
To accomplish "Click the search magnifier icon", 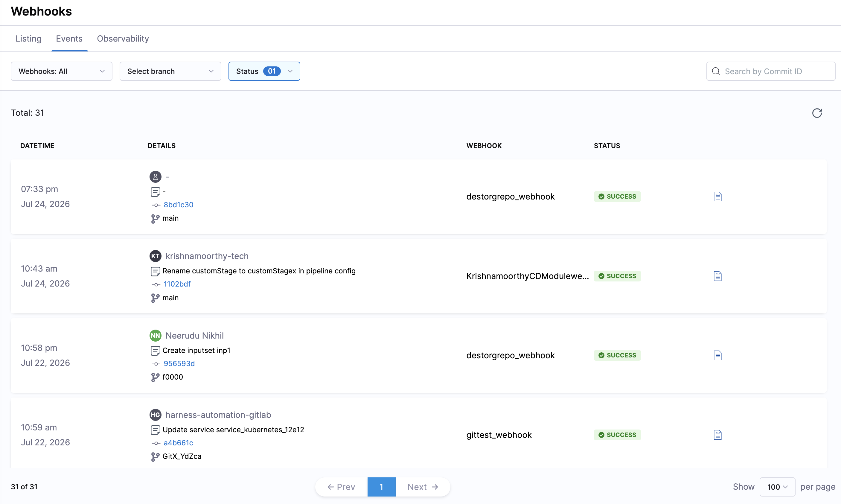I will tap(716, 71).
